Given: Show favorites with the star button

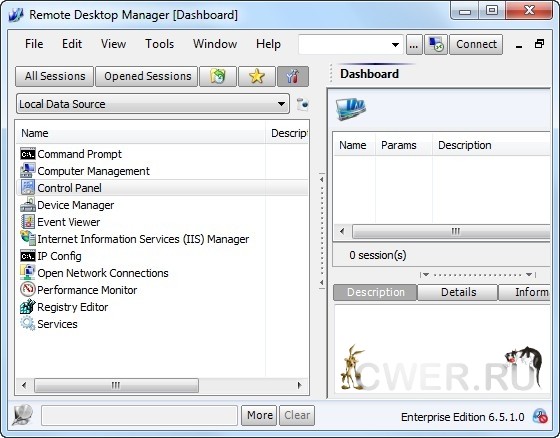Looking at the screenshot, I should point(257,76).
